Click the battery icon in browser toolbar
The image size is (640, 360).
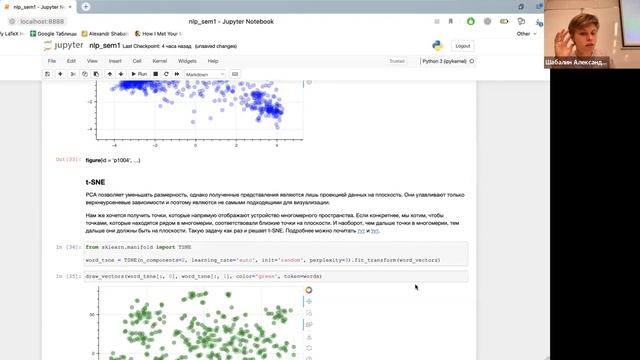(x=504, y=21)
